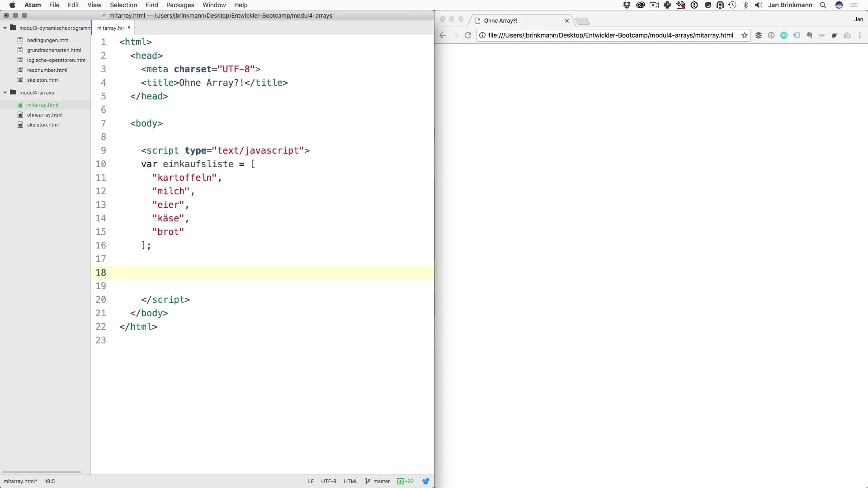The image size is (868, 488).
Task: Click the mitarray.html* file name in the status bar
Action: click(20, 481)
